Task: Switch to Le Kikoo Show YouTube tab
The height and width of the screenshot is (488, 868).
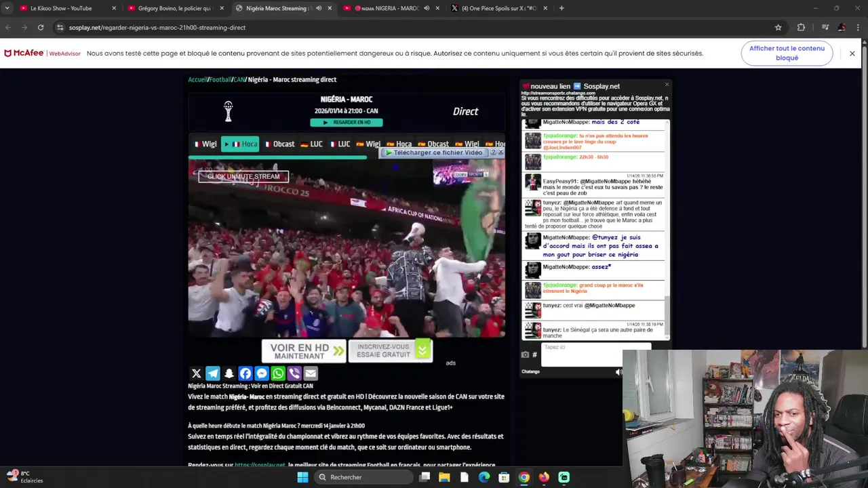Action: pyautogui.click(x=66, y=8)
